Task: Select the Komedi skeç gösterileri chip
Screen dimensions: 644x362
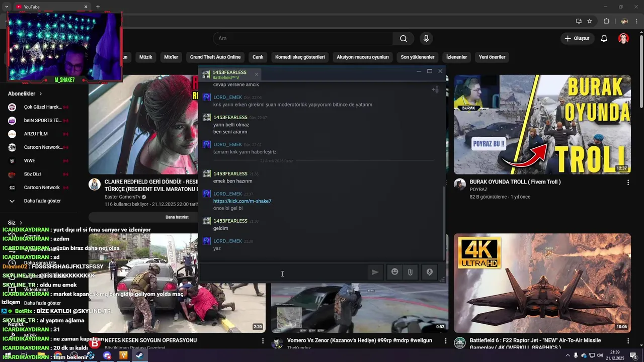Action: (x=300, y=57)
